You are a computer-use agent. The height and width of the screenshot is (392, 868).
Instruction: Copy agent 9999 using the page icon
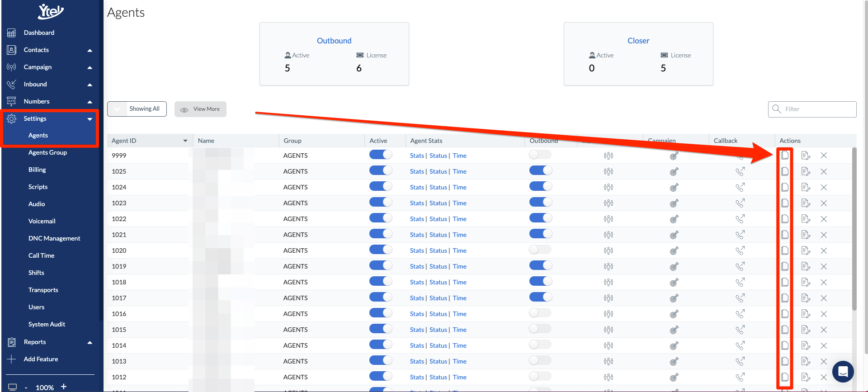[x=785, y=156]
